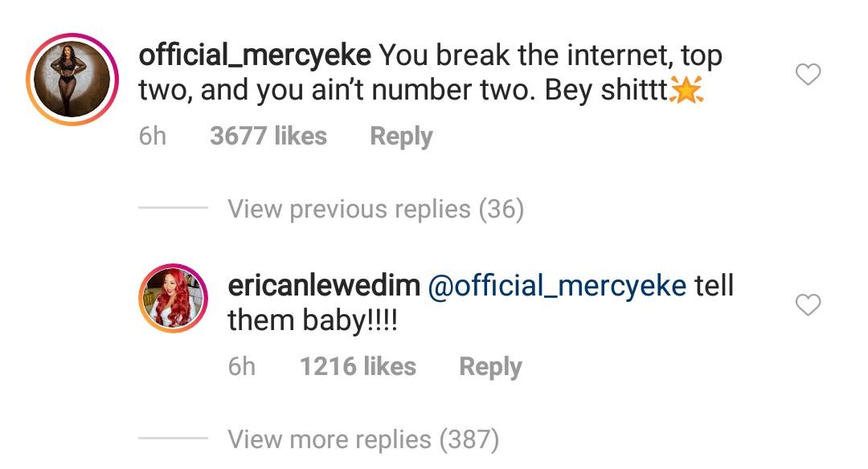Like the official_mercyeke comment with the heart

(808, 74)
